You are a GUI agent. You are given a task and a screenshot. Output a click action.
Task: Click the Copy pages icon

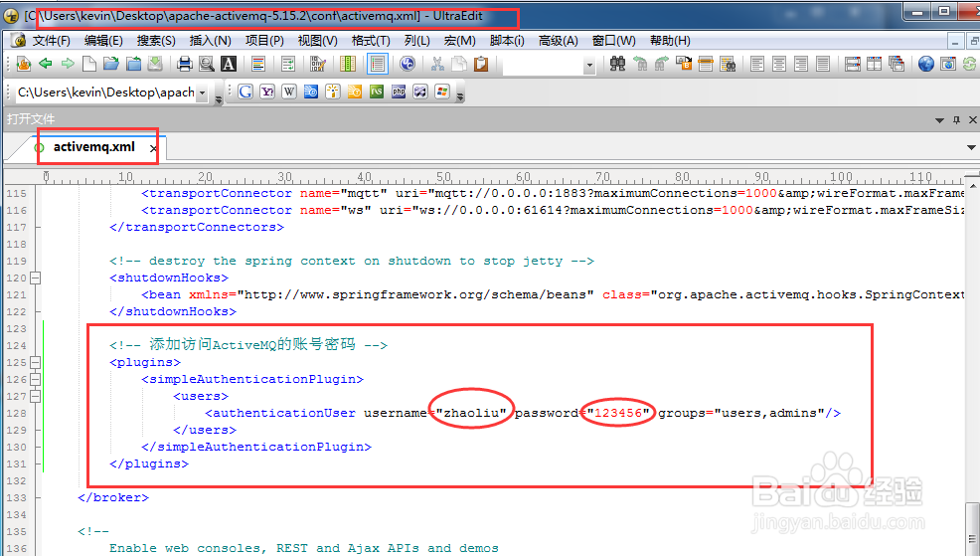tap(459, 64)
